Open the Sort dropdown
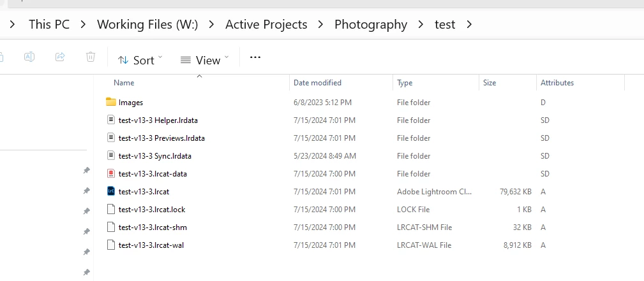 pos(140,60)
